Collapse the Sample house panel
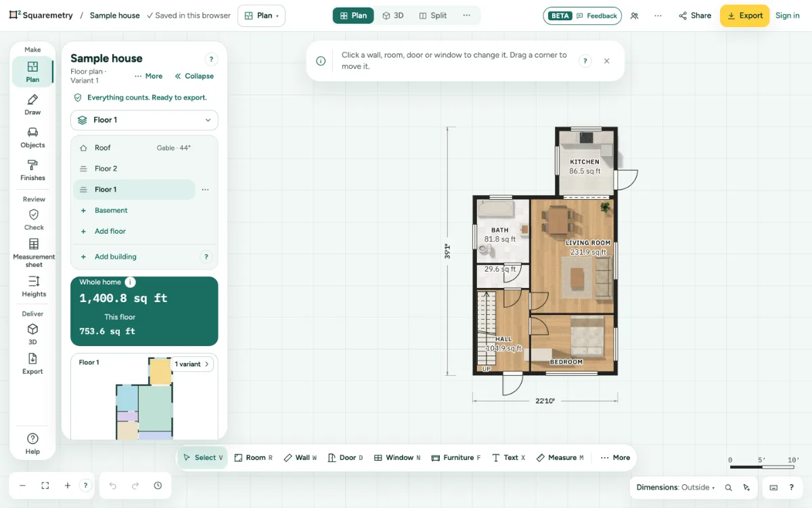Image resolution: width=812 pixels, height=508 pixels. click(x=194, y=76)
